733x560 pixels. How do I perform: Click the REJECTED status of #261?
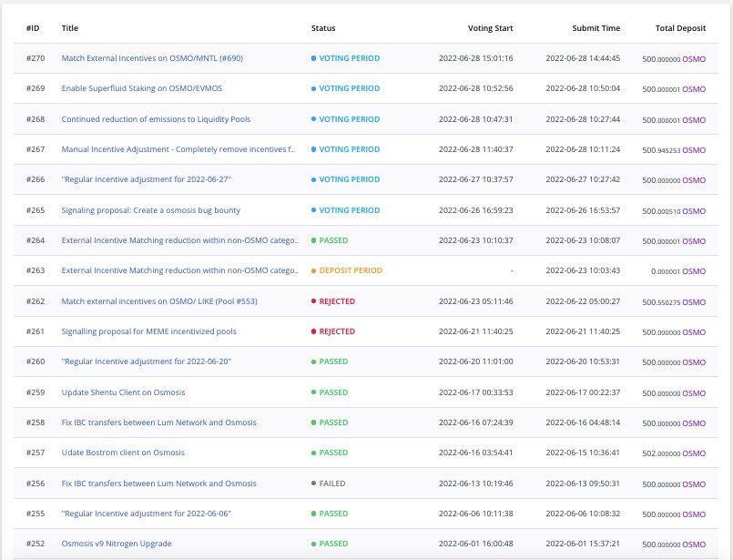[333, 331]
